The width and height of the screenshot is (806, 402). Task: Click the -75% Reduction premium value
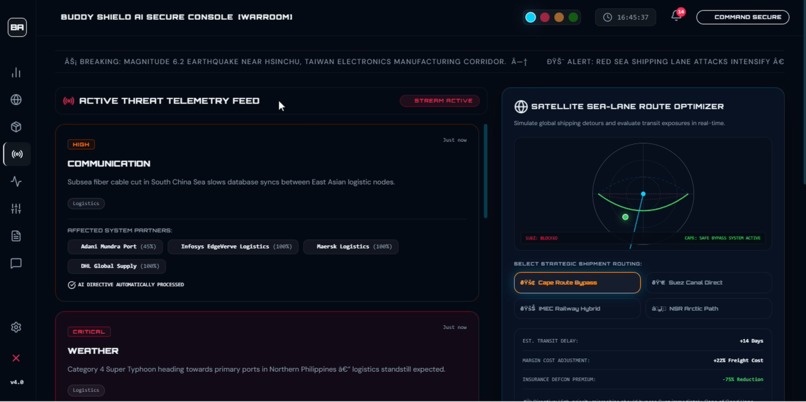click(x=743, y=379)
